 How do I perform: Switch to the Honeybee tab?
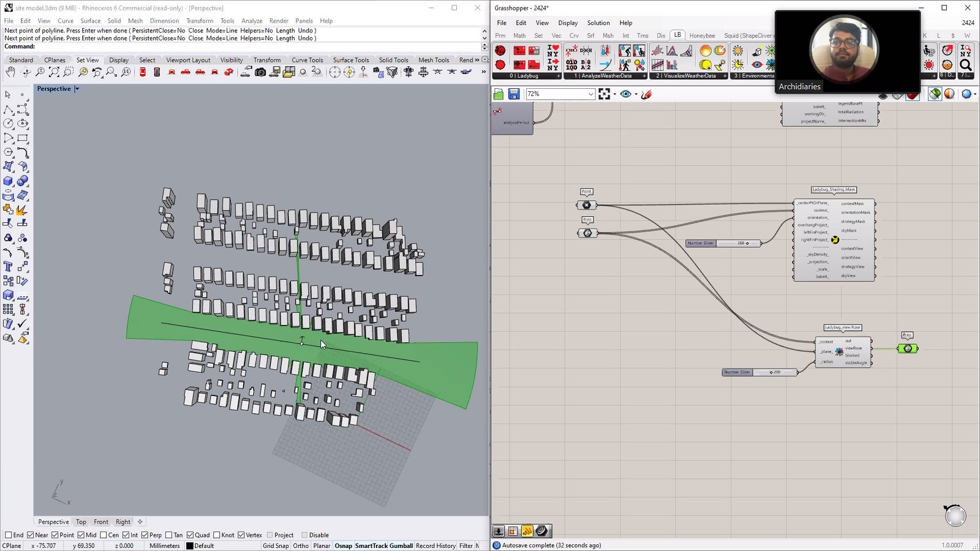(702, 36)
